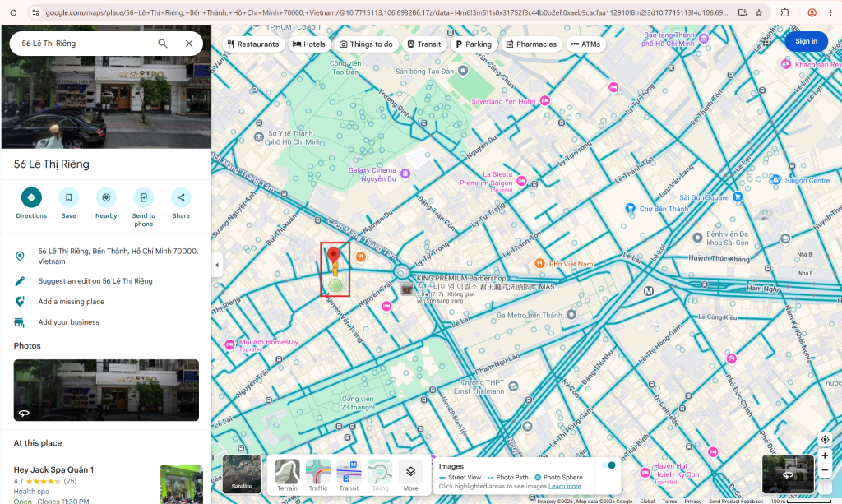Image resolution: width=842 pixels, height=504 pixels.
Task: Click install app icon in address bar
Action: (743, 12)
